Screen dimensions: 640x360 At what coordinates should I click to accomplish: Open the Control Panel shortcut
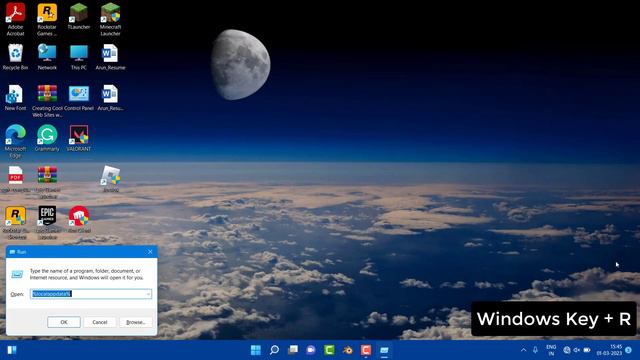[78, 98]
